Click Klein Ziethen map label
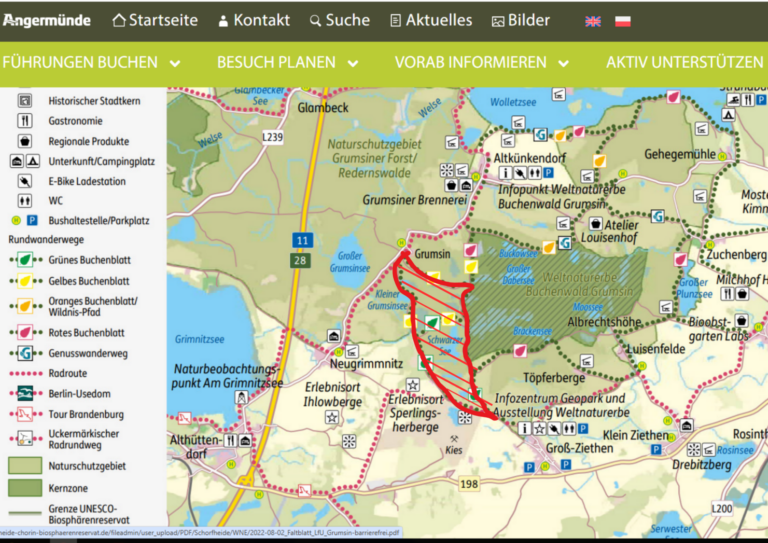The image size is (768, 543). 635,435
